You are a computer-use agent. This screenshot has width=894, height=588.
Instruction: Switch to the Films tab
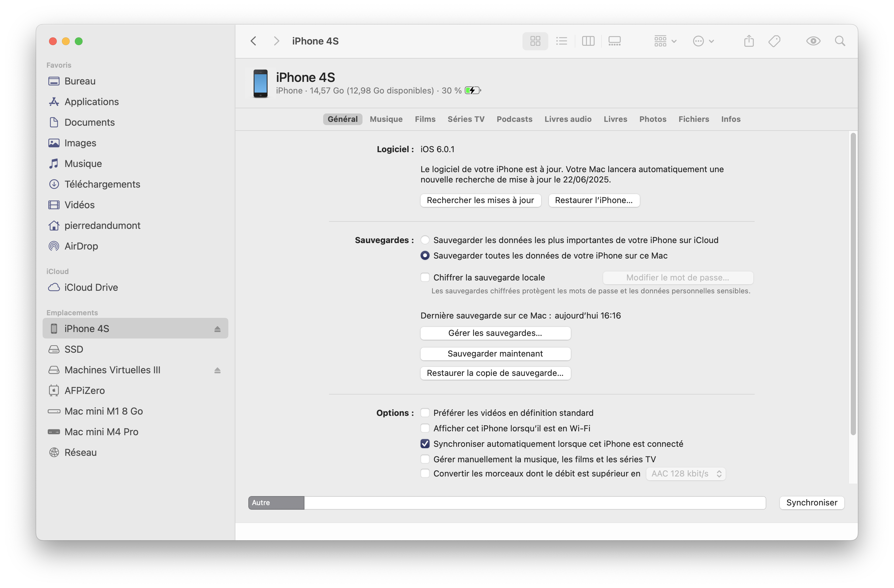point(425,119)
